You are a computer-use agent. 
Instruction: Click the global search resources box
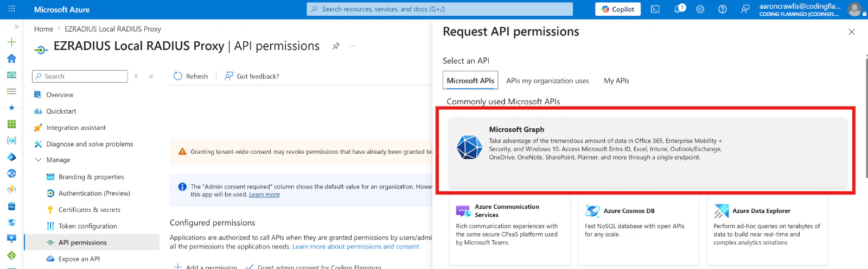439,9
